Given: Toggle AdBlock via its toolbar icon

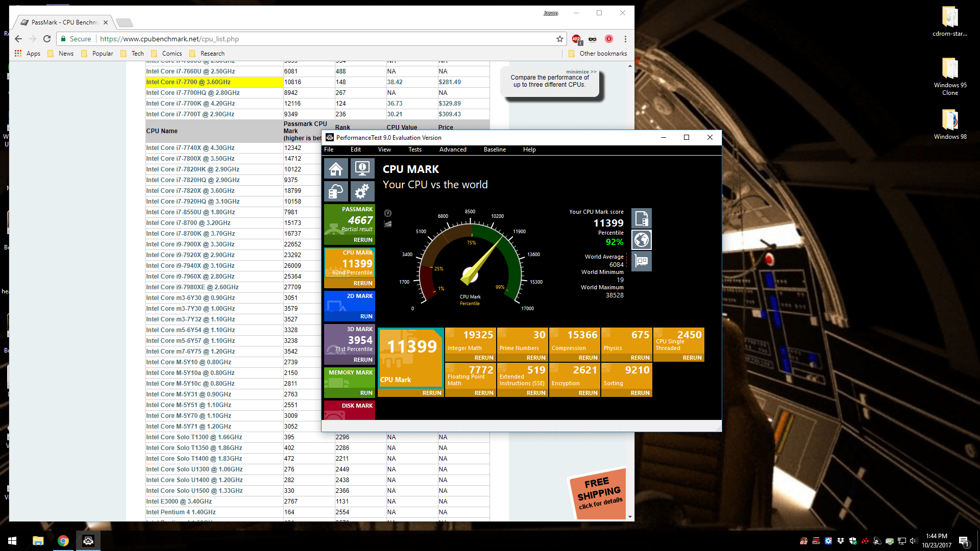Looking at the screenshot, I should click(x=576, y=39).
